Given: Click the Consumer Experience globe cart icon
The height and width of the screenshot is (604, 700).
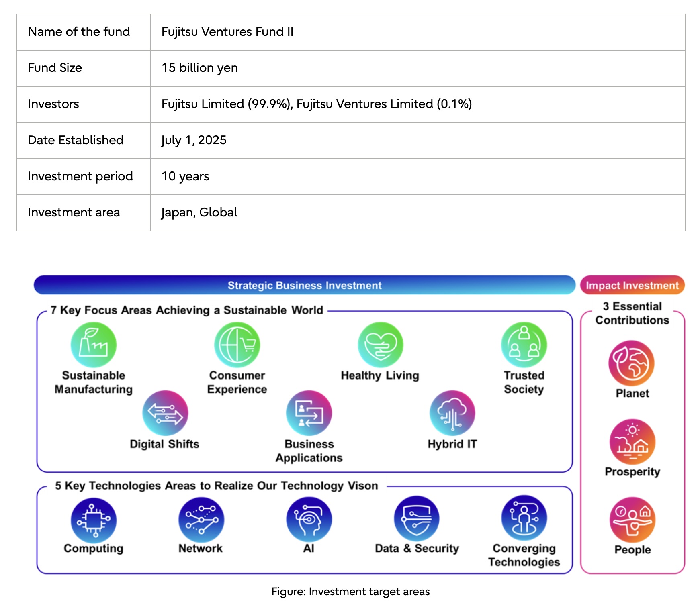Looking at the screenshot, I should [237, 345].
